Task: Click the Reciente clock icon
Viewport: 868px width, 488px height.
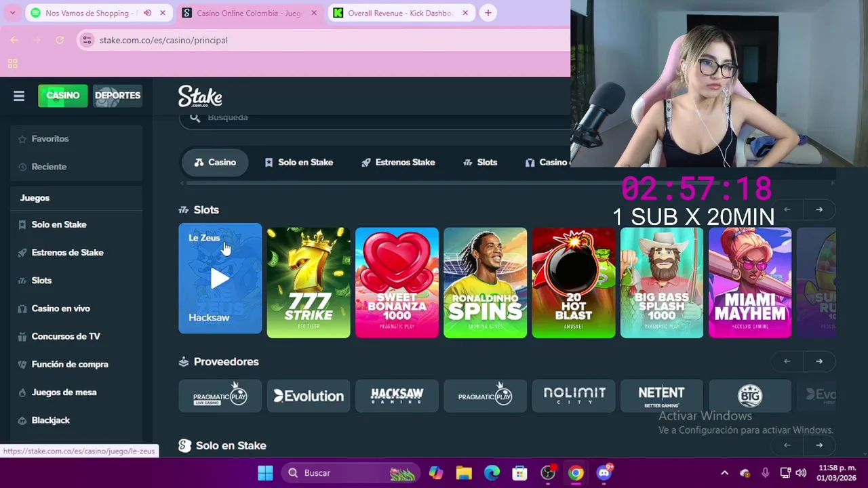Action: click(22, 167)
